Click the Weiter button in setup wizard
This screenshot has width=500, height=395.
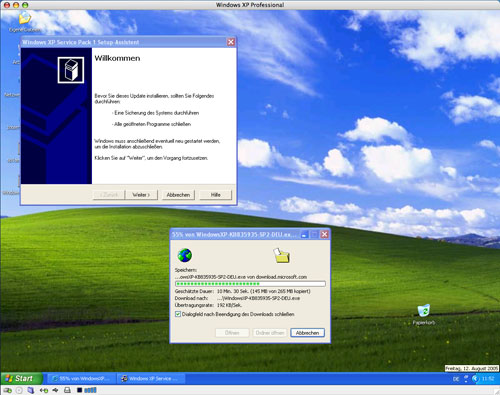[141, 195]
